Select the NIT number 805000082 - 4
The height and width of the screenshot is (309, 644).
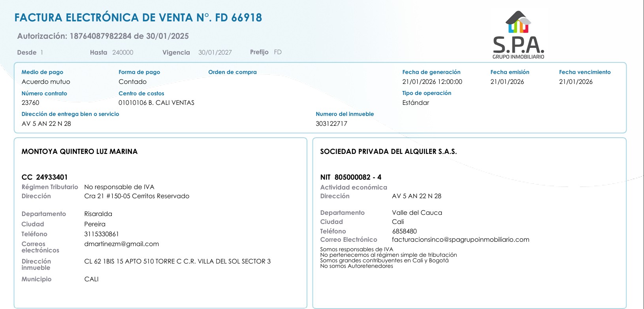(x=358, y=177)
